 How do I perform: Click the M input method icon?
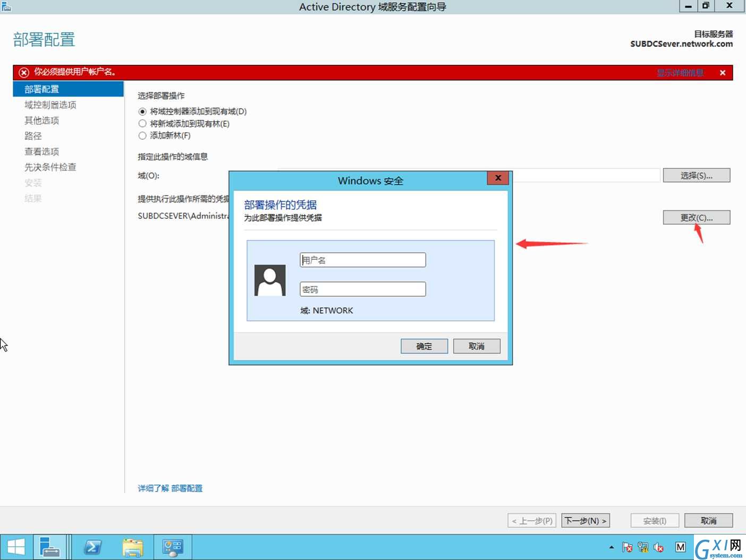(x=680, y=547)
